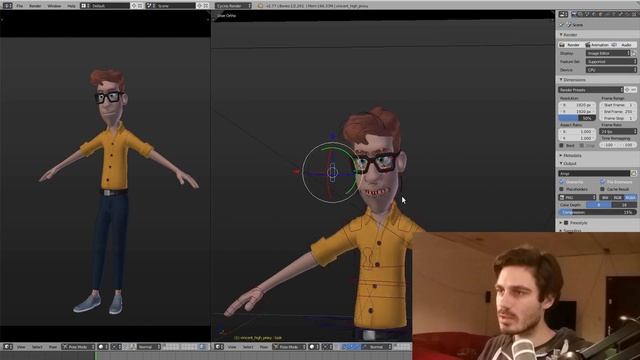Viewport: 640px width, 360px height.
Task: Click the Start Frame field
Action: (618, 105)
